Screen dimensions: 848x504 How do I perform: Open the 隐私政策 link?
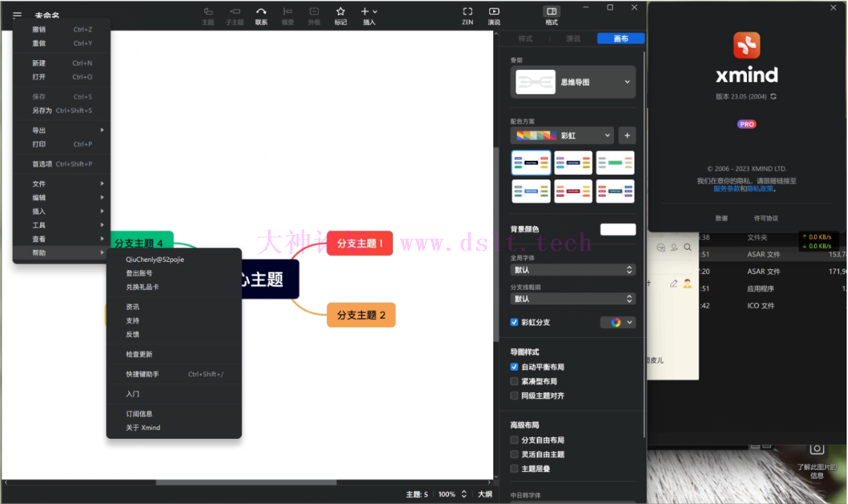pyautogui.click(x=760, y=189)
